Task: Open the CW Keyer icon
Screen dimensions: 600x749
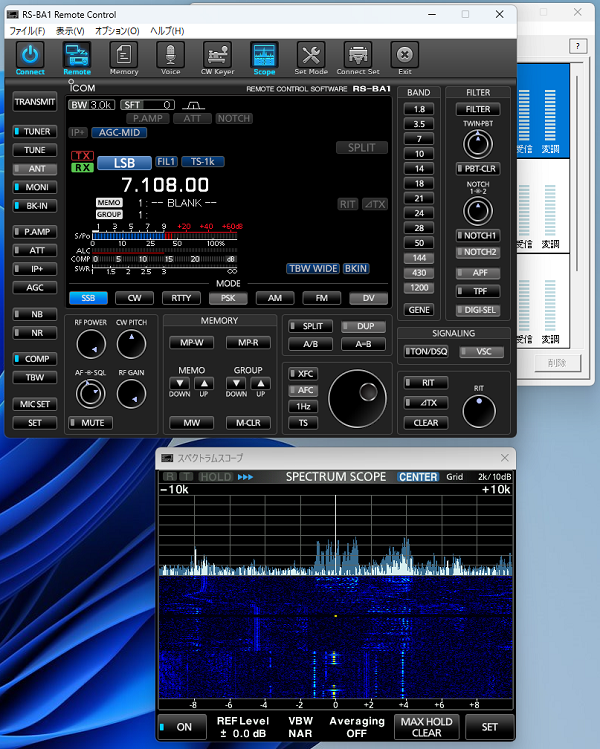Action: pyautogui.click(x=217, y=55)
